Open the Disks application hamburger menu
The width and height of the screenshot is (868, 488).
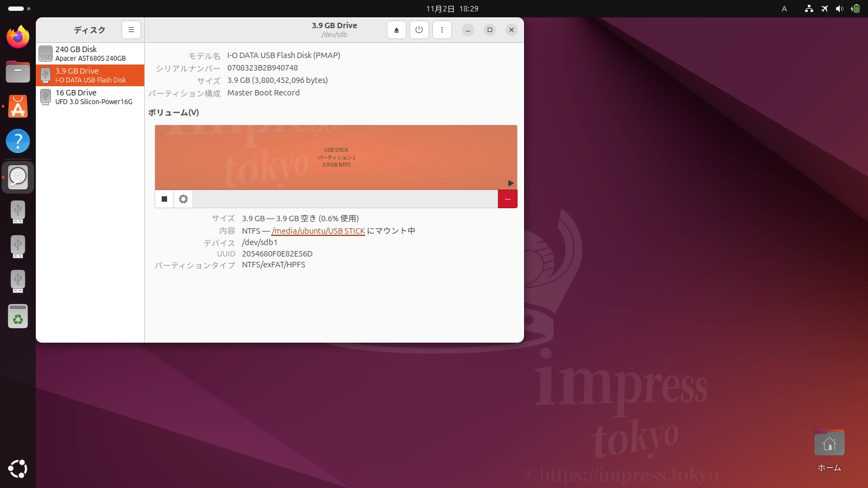[x=131, y=30]
